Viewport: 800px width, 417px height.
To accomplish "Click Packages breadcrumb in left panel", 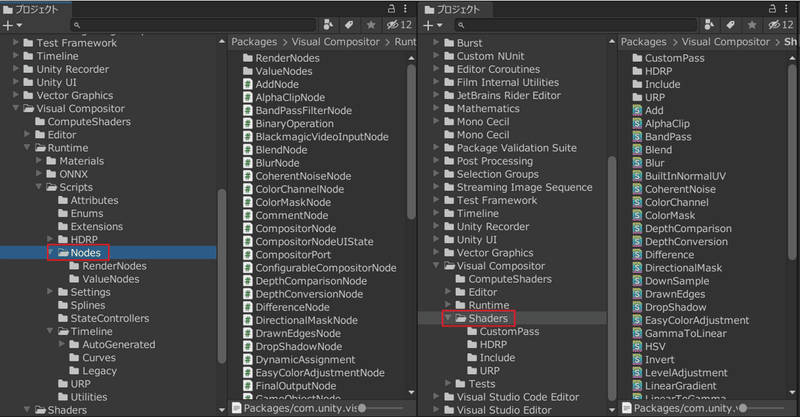I will click(254, 42).
